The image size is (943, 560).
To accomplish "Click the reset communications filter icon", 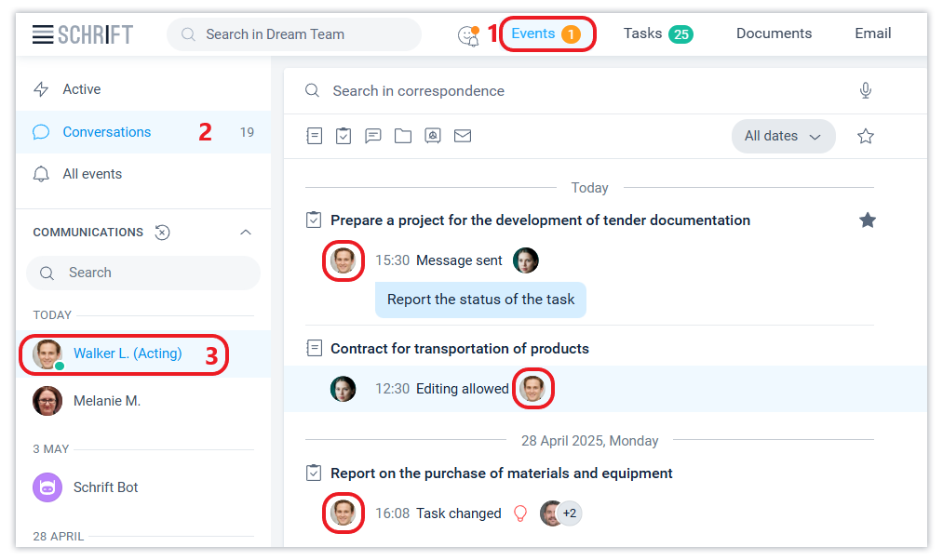I will (162, 233).
